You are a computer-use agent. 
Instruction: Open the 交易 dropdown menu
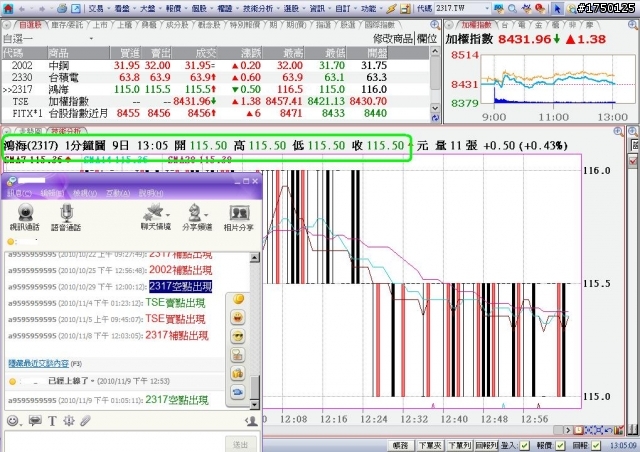coord(98,9)
